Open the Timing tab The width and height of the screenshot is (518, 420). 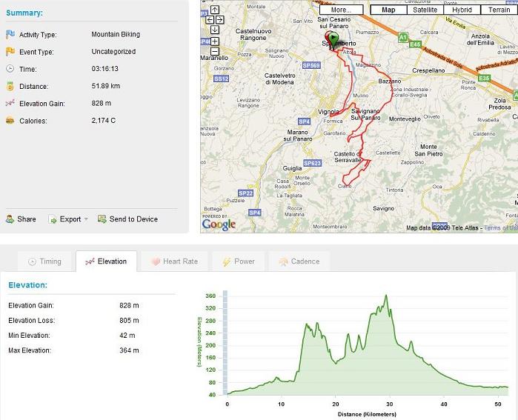(x=44, y=261)
